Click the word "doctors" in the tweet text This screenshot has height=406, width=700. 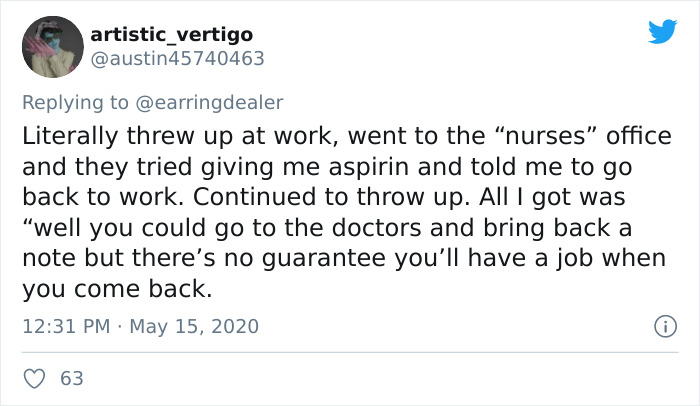377,228
